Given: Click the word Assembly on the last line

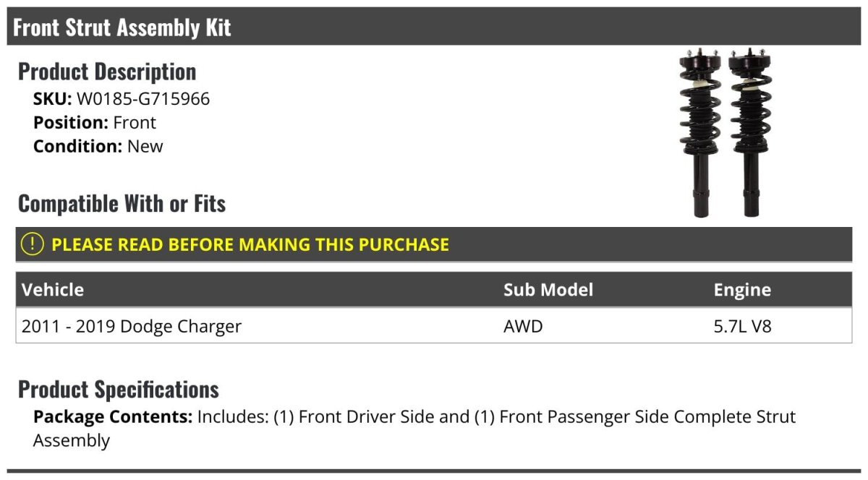Looking at the screenshot, I should [72, 440].
